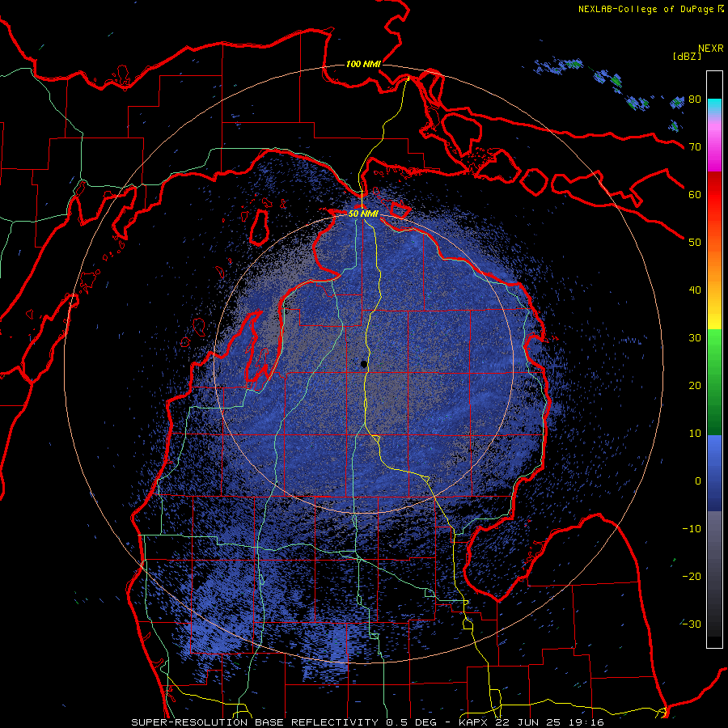This screenshot has height=728, width=728.
Task: Click the 50 NMI range ring label
Action: point(363,214)
